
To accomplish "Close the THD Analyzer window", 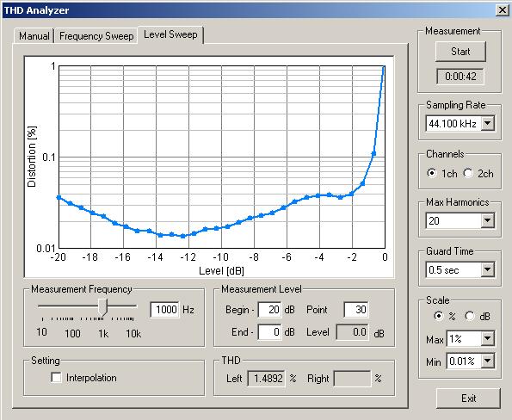I will [502, 10].
